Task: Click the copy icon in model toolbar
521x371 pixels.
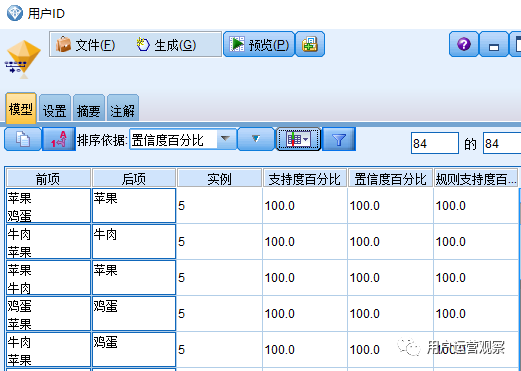Action: pos(23,139)
